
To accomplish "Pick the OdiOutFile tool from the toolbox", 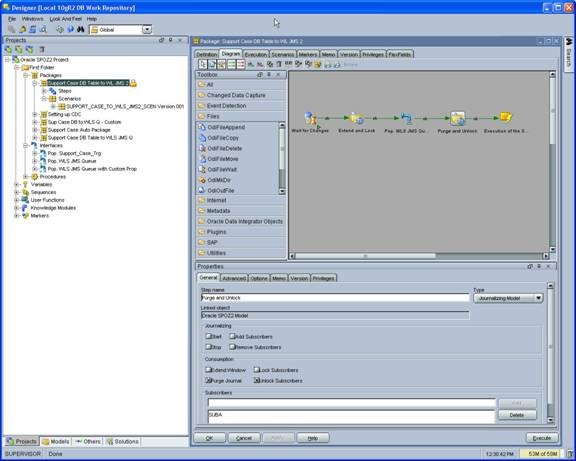I will (x=216, y=191).
